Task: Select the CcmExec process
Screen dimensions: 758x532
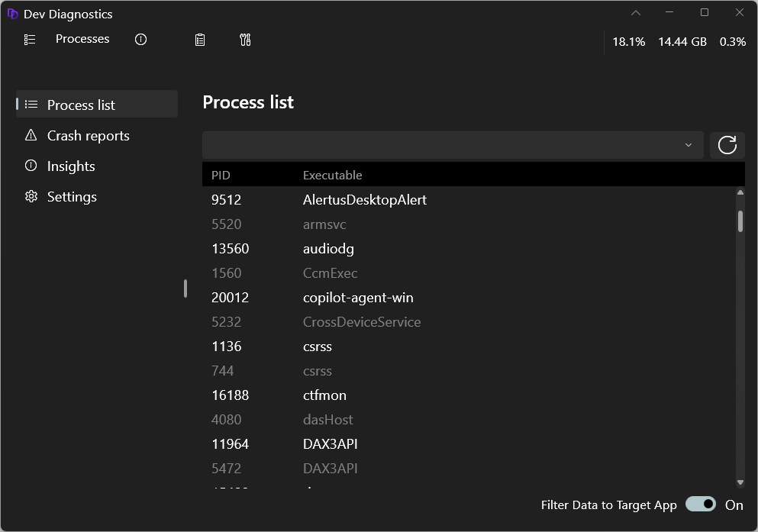Action: [469, 273]
